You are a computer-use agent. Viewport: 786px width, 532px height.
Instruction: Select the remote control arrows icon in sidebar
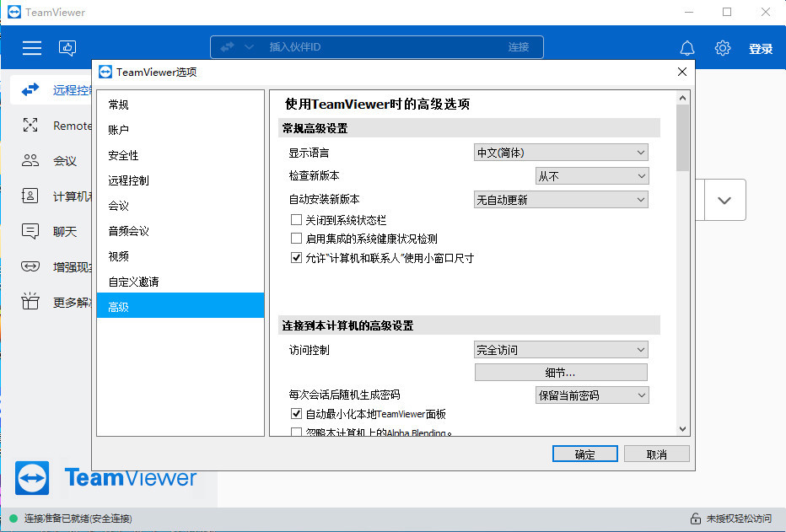click(30, 89)
